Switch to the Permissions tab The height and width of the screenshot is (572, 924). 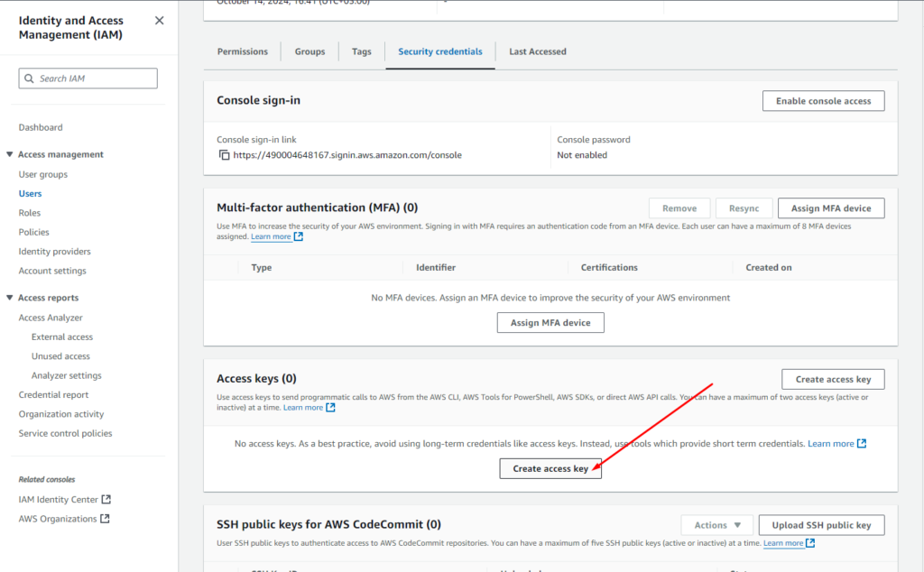pyautogui.click(x=243, y=51)
